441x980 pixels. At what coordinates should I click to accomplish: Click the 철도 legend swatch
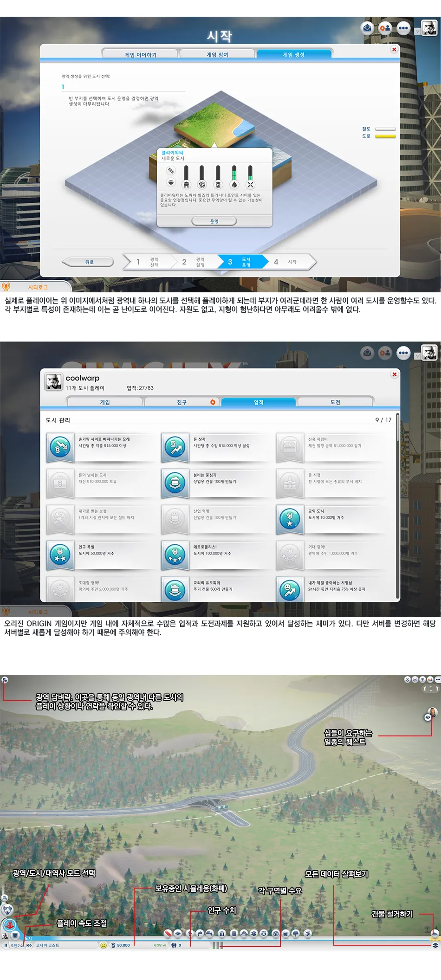point(385,129)
